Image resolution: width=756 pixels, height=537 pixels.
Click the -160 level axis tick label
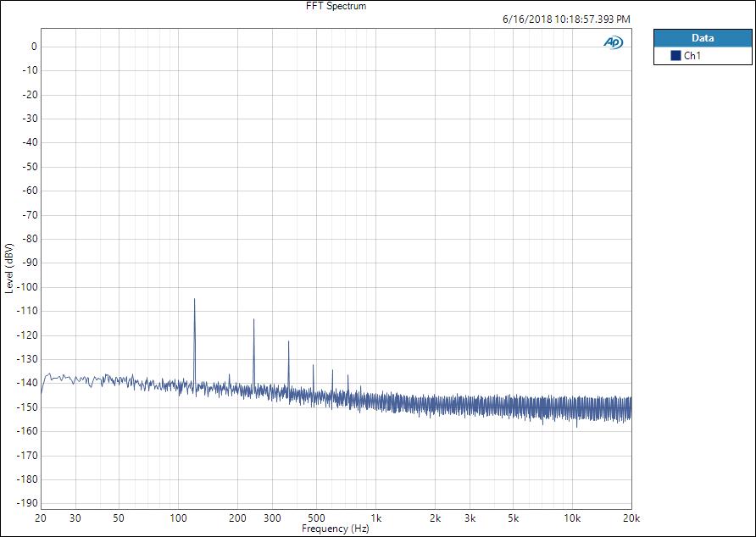[26, 431]
